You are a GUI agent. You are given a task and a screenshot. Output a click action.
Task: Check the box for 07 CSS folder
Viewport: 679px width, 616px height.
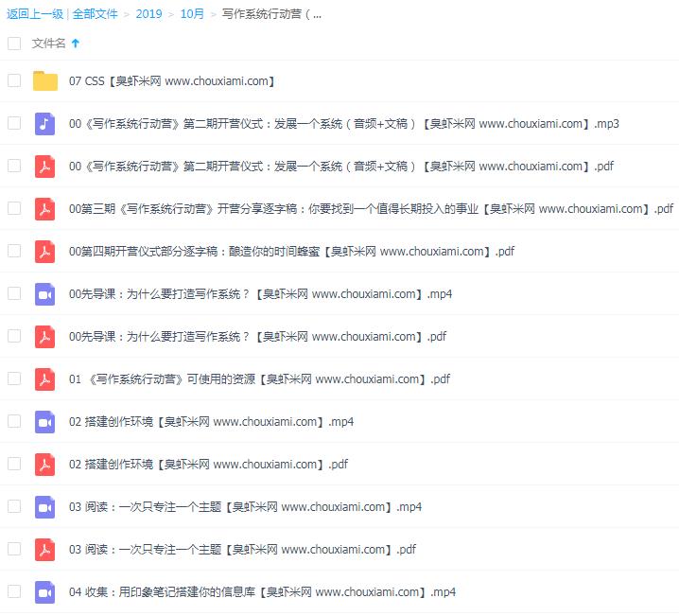[x=14, y=81]
